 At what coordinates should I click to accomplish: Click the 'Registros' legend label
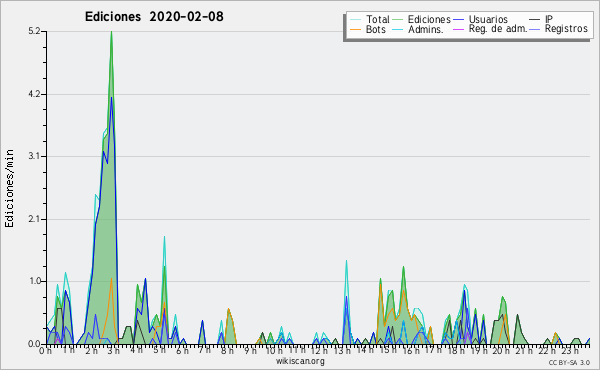[x=566, y=29]
